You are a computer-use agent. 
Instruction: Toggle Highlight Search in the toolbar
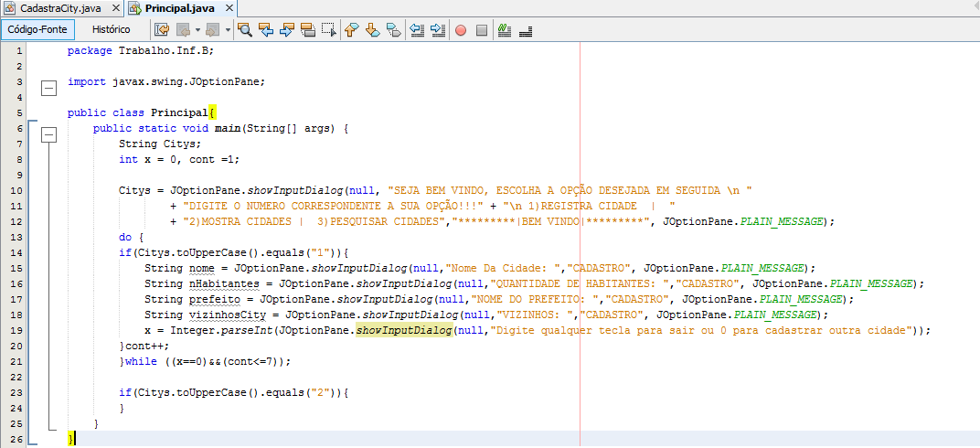[x=307, y=29]
